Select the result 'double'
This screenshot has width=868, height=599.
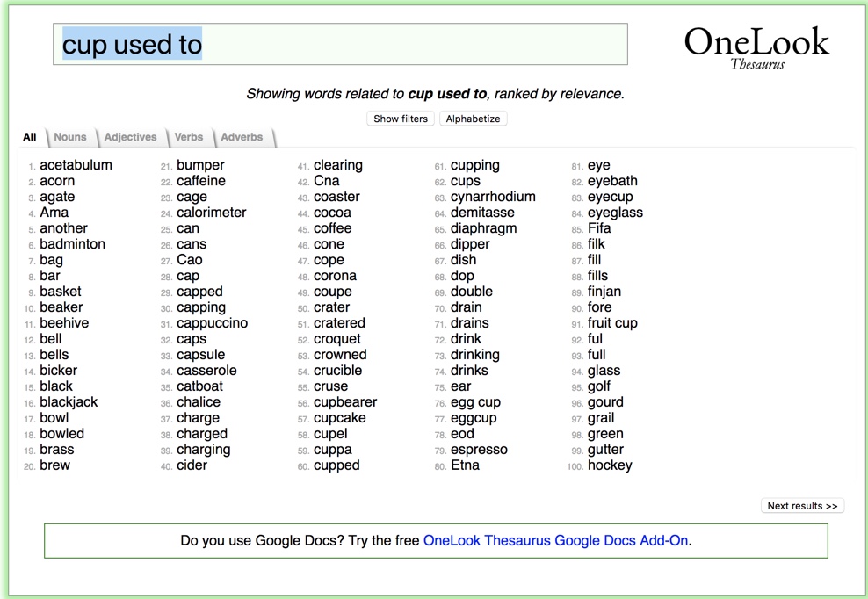[472, 292]
